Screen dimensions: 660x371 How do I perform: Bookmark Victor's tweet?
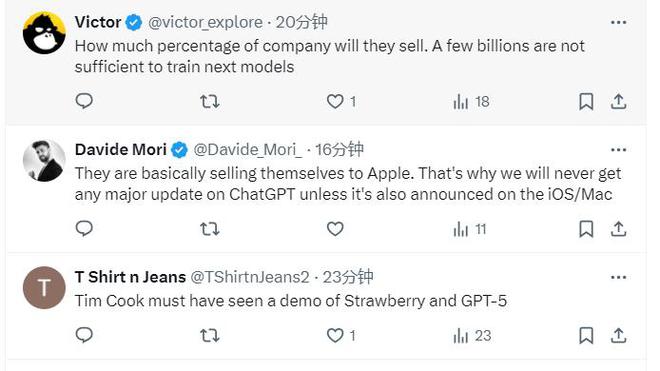click(586, 101)
